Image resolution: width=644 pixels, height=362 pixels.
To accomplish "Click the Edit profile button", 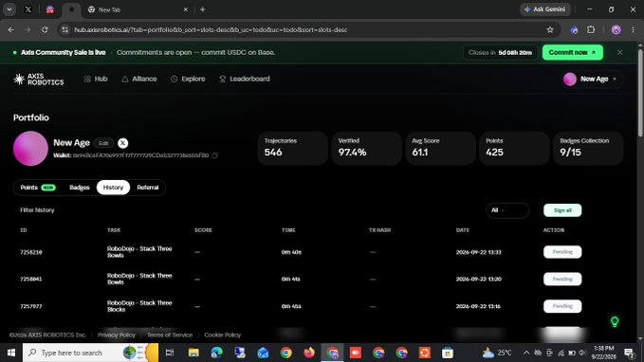I will point(103,143).
